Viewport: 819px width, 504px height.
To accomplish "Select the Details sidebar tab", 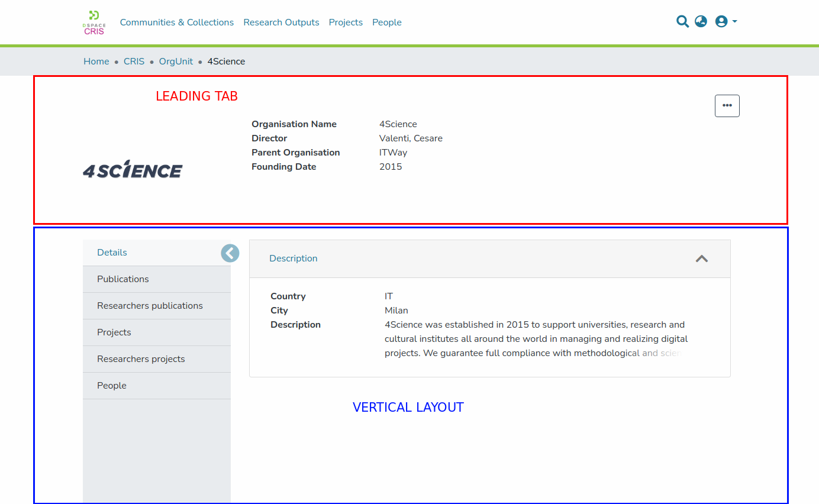I will coord(112,253).
